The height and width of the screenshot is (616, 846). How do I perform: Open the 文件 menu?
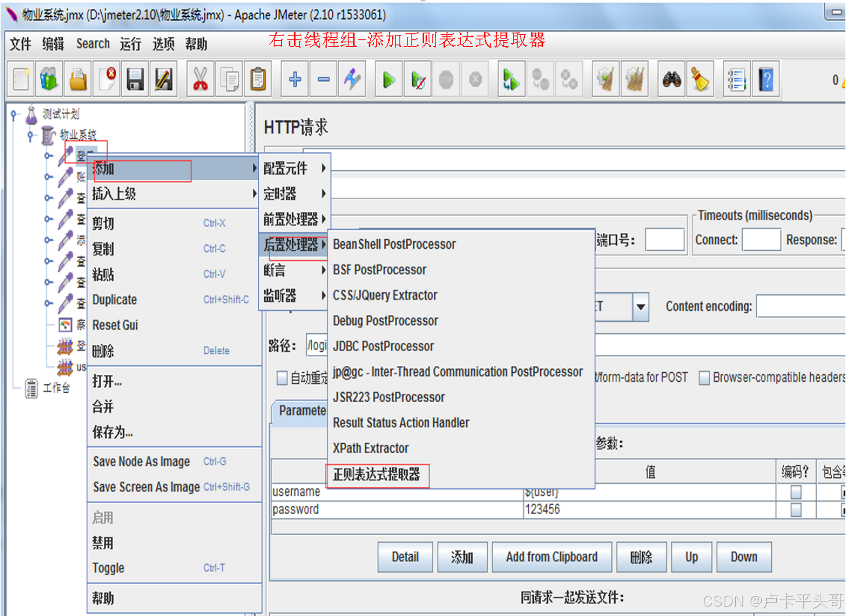[x=20, y=44]
